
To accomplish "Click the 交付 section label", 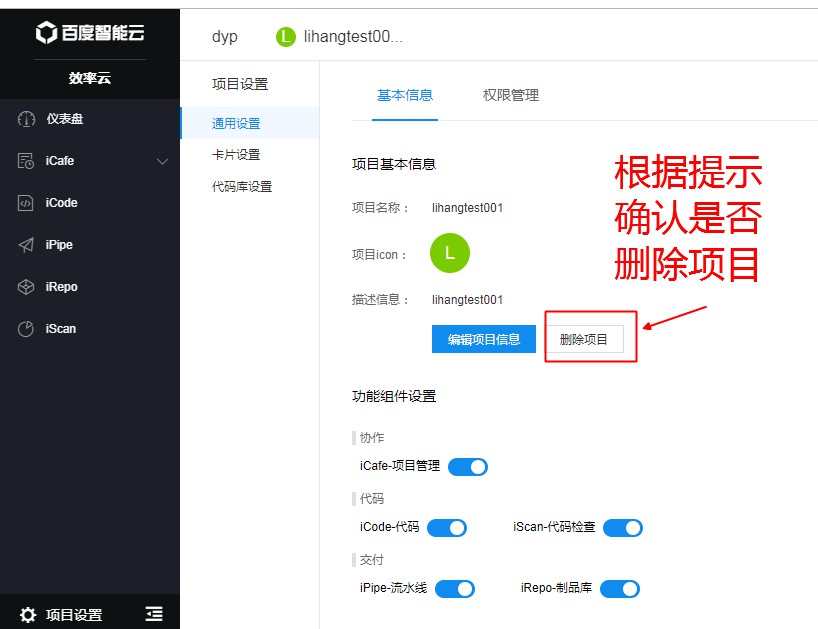I will tap(371, 560).
